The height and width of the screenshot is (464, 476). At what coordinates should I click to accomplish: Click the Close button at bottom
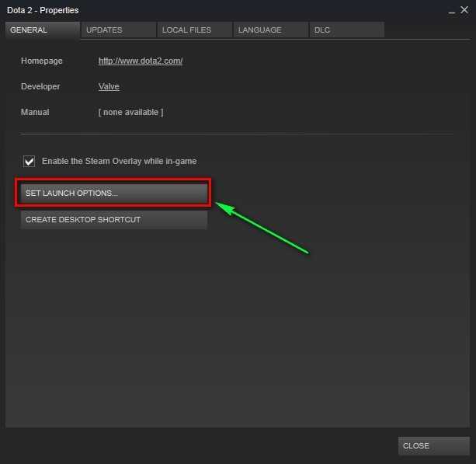tap(434, 446)
